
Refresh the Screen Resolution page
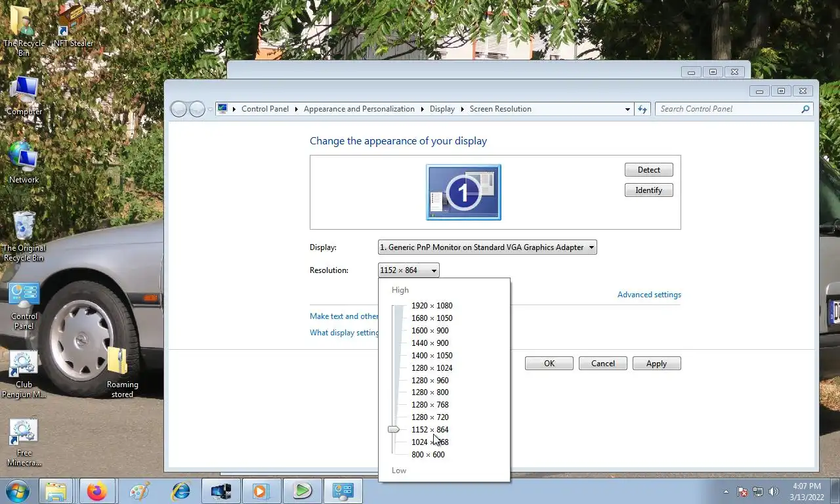642,109
